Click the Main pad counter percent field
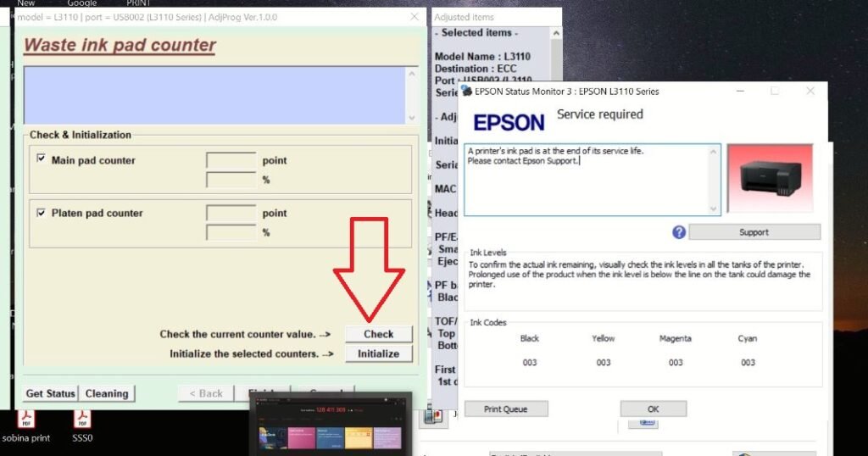The image size is (868, 456). point(231,180)
